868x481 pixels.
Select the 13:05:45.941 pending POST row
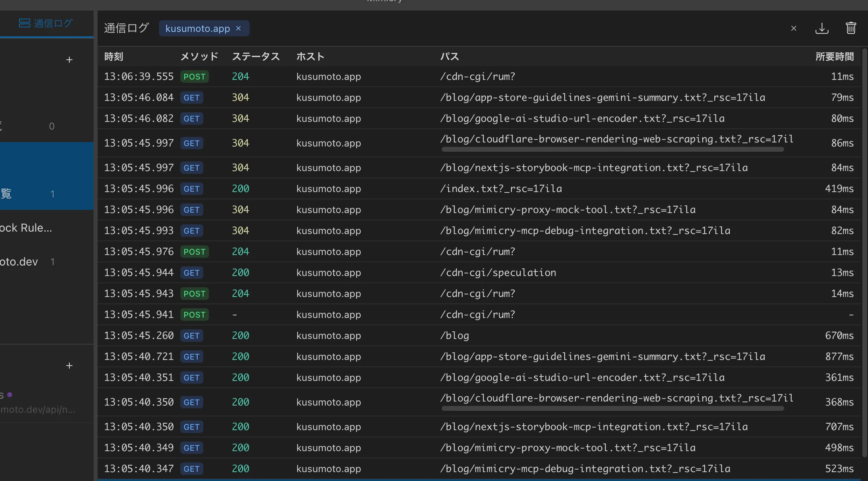(479, 315)
